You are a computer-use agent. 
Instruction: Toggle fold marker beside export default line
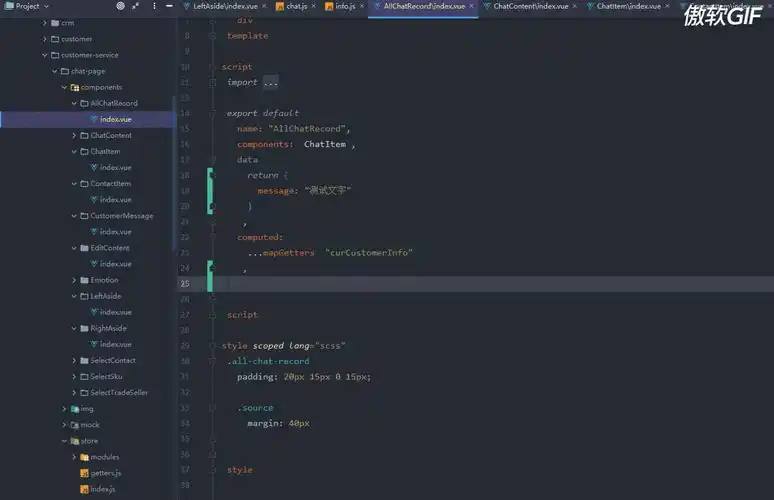coord(211,113)
